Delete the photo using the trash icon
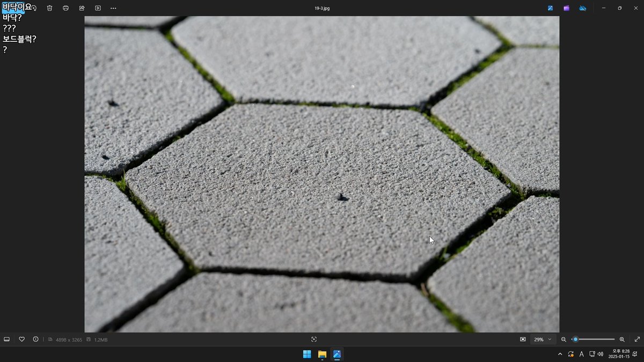 [49, 8]
